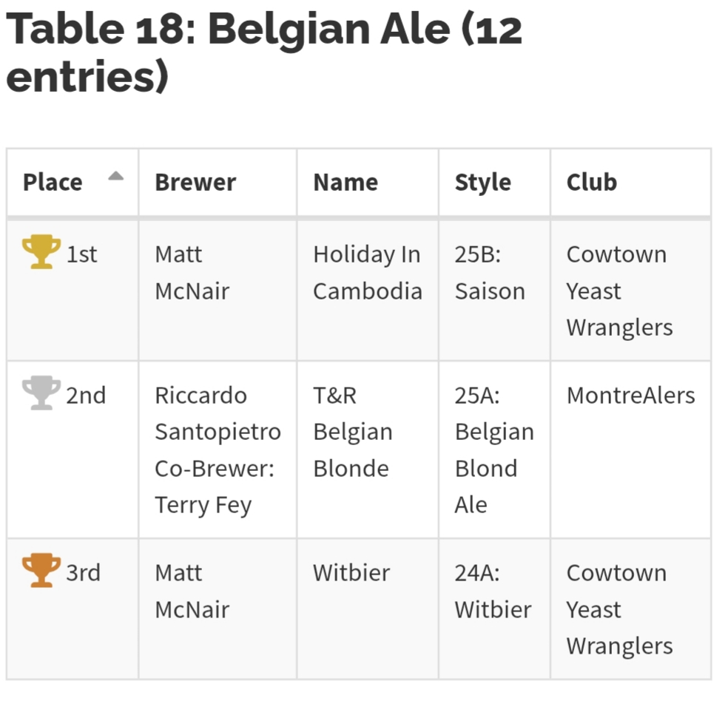Sort table by Club column header
The height and width of the screenshot is (715, 728).
[x=592, y=183]
